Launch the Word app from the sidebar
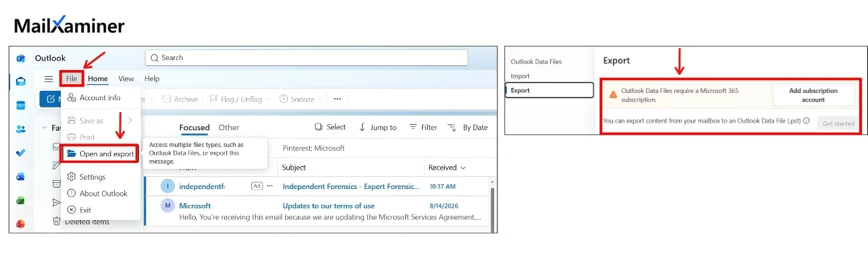Screen dimensions: 868x267 [21, 177]
